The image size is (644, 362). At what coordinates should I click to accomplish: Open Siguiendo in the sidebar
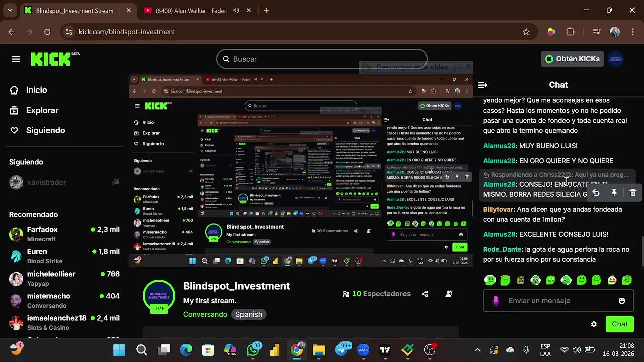click(x=45, y=130)
